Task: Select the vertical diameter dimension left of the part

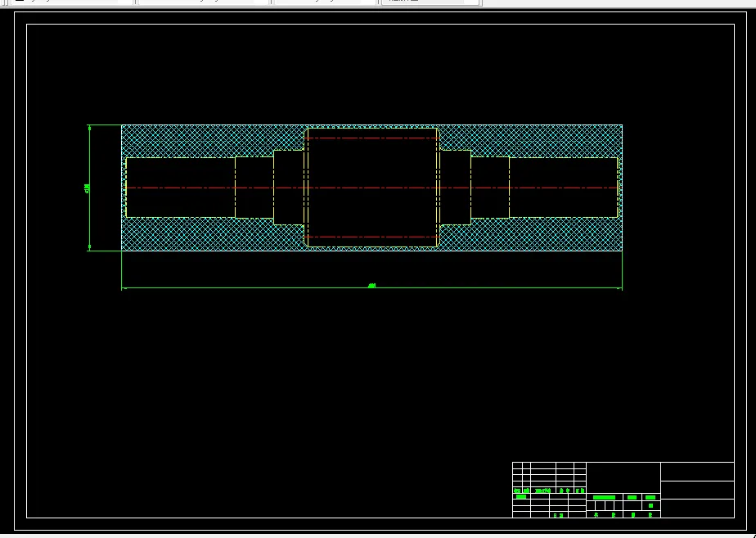Action: click(89, 188)
